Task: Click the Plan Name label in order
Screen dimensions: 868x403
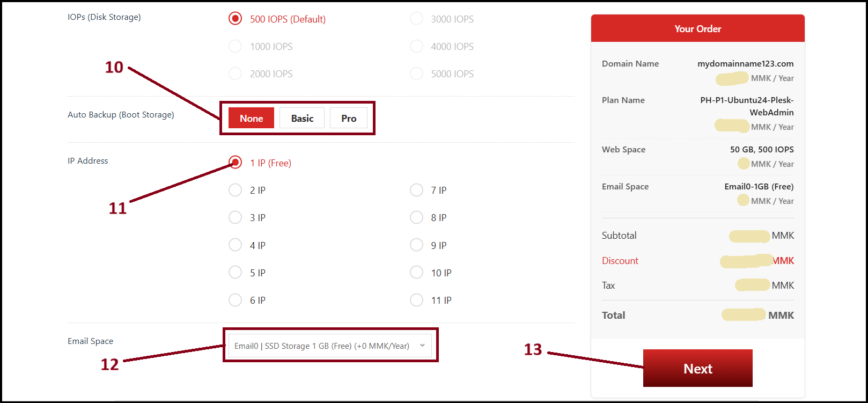Action: tap(623, 100)
